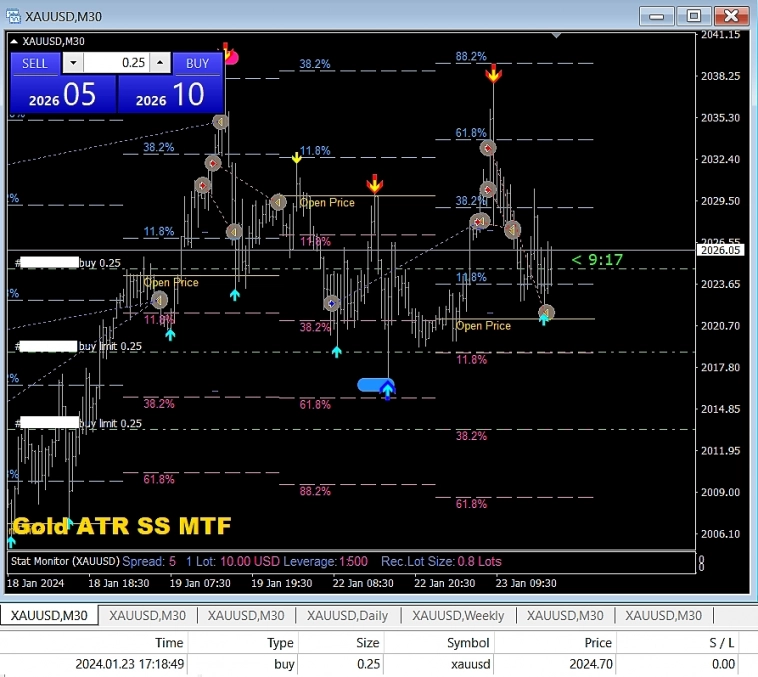Click the 2026.05 current price tag on scale
This screenshot has width=758, height=677.
point(721,251)
